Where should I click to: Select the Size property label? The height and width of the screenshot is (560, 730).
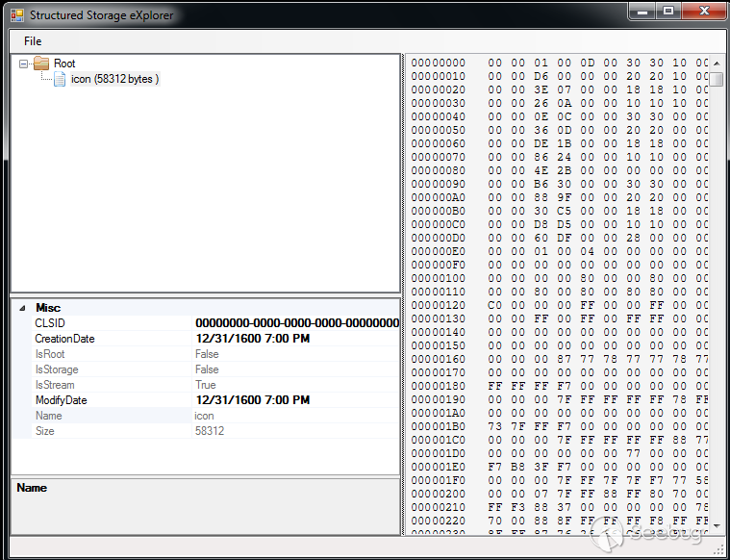pyautogui.click(x=44, y=431)
